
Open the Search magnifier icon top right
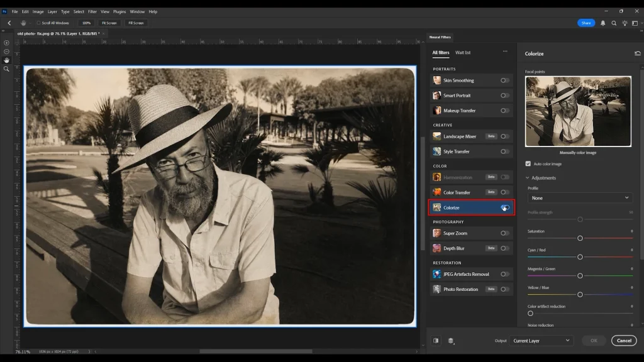614,23
